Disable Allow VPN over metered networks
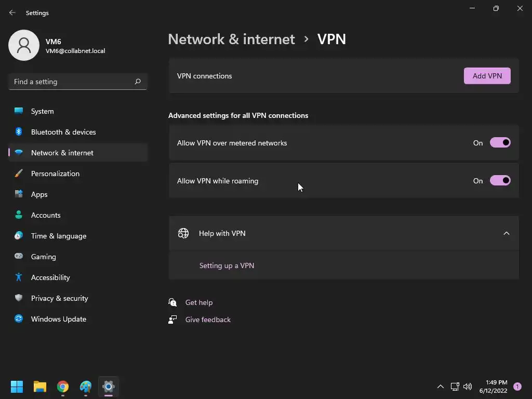 tap(500, 143)
